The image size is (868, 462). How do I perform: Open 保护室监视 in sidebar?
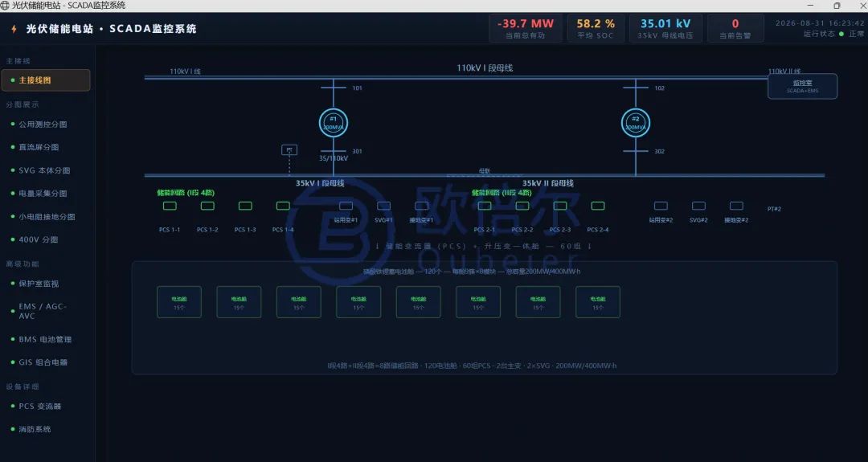point(46,284)
